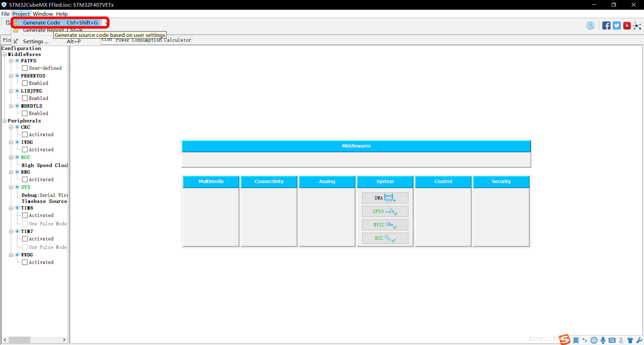The image size is (644, 345).
Task: Open the Help menu
Action: click(x=62, y=14)
